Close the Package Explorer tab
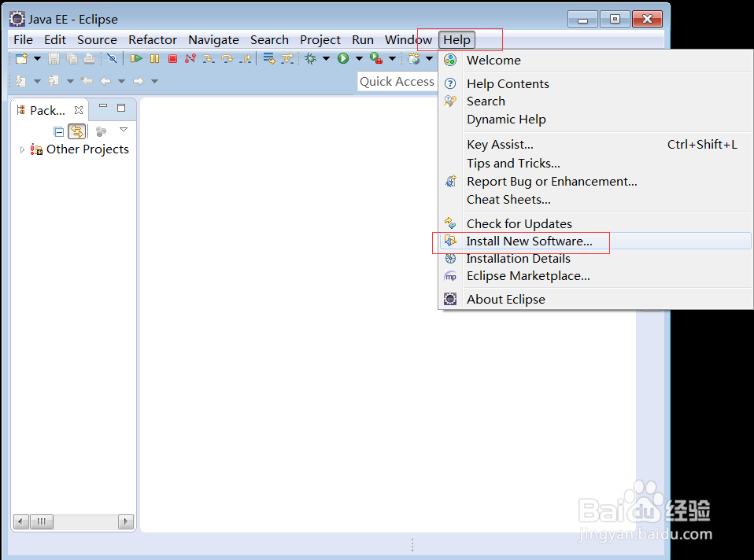Viewport: 754px width, 560px height. (79, 110)
